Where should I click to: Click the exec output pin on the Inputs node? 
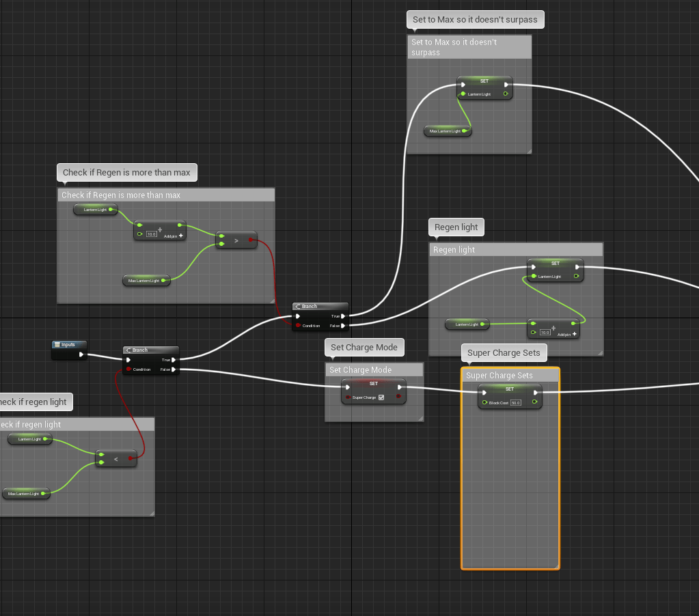[x=81, y=354]
